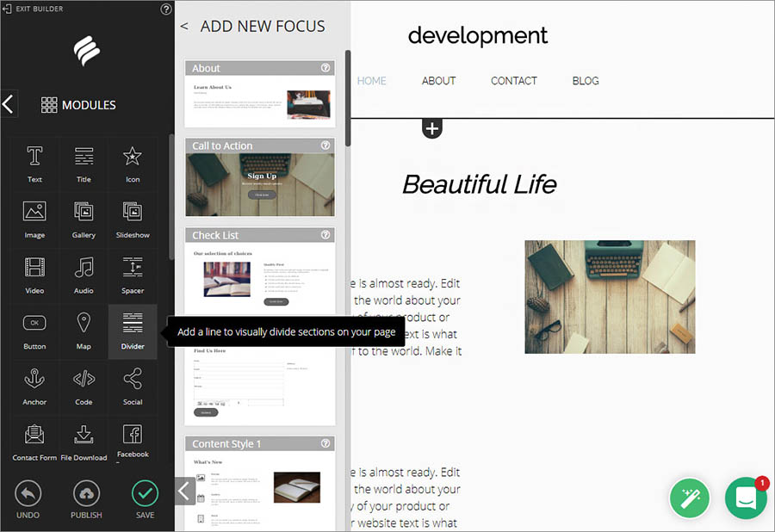Collapse the focus panel with arrow tab
Image resolution: width=775 pixels, height=532 pixels.
(x=183, y=491)
